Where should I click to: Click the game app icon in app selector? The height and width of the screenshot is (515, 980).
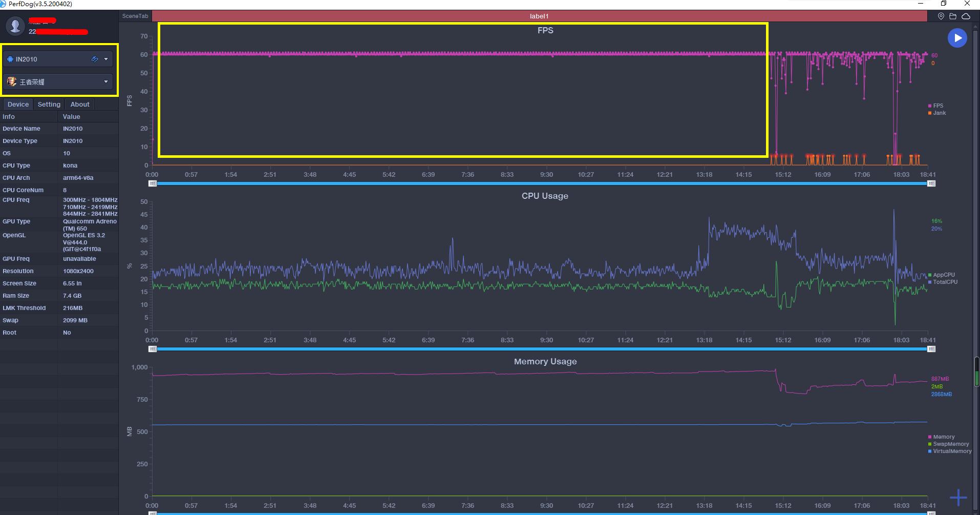tap(12, 81)
